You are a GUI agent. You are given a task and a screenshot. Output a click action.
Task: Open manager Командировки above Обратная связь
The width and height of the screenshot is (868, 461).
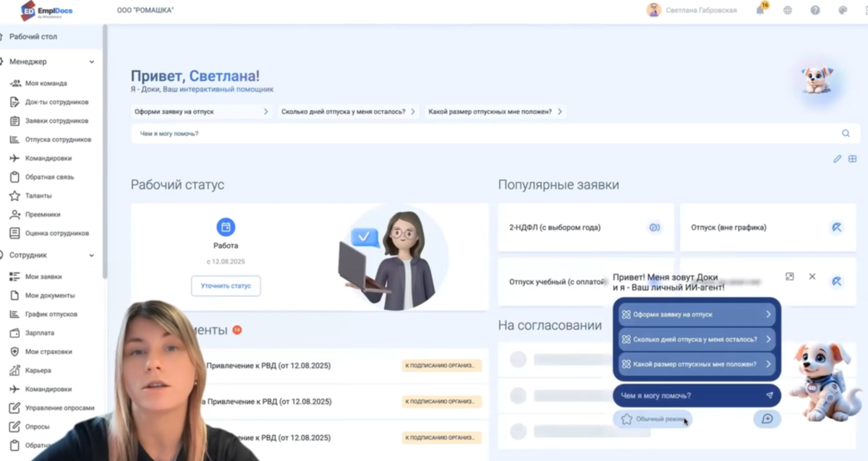pyautogui.click(x=48, y=158)
